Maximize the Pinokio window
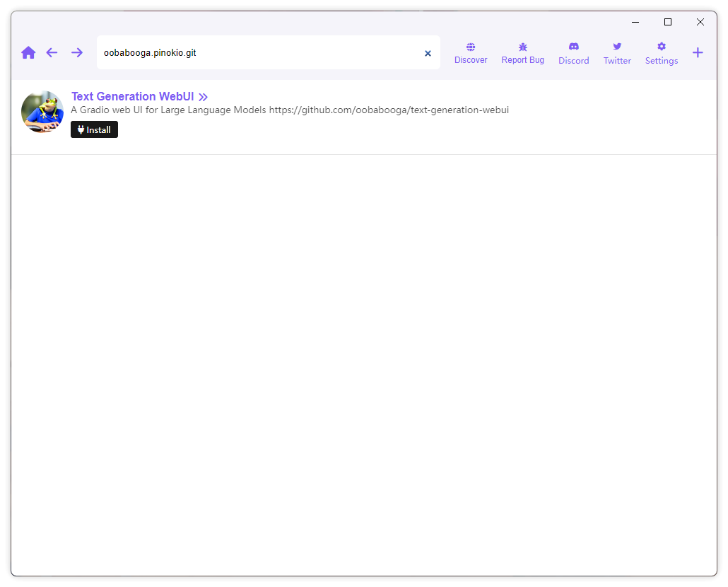The image size is (728, 587). coord(668,22)
